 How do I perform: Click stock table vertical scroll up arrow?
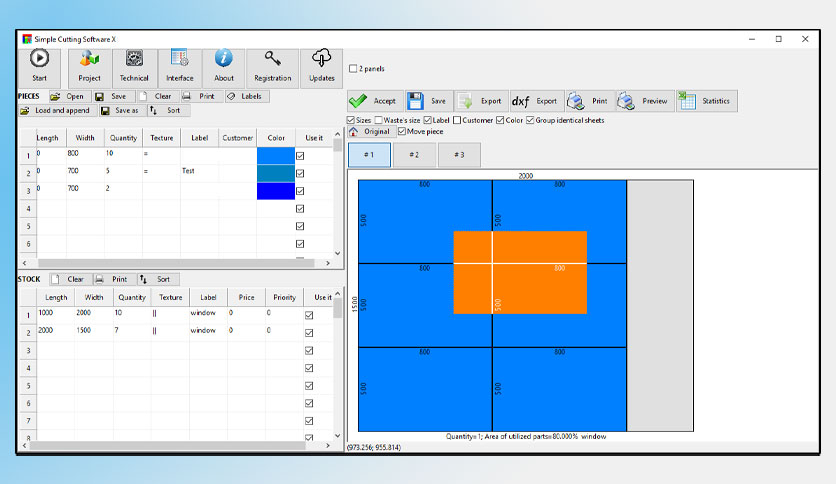pos(337,294)
